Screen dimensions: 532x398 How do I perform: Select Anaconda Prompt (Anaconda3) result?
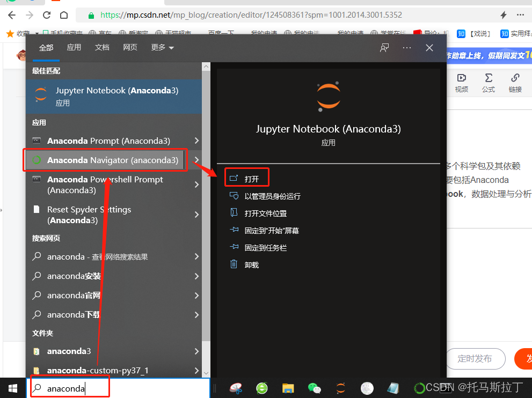[x=108, y=141]
